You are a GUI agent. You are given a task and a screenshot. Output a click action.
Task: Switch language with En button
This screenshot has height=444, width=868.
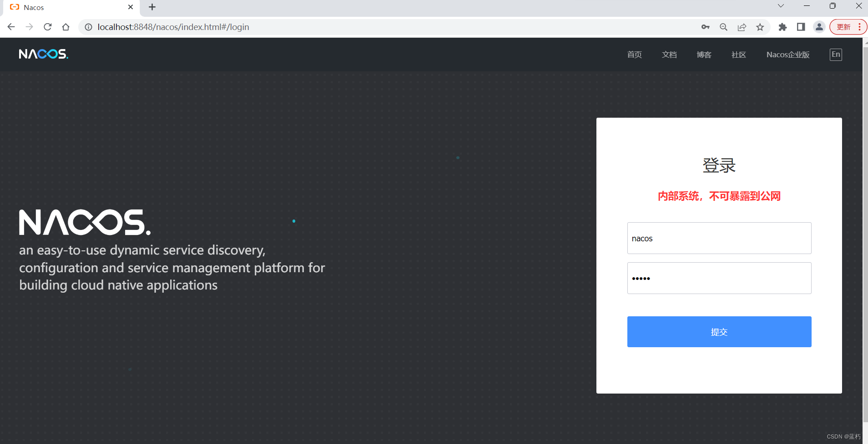(x=836, y=55)
